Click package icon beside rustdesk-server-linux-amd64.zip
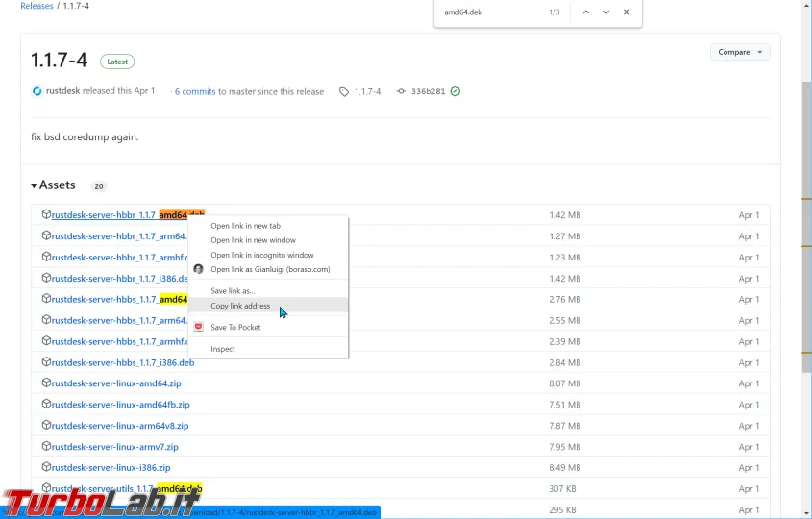812x519 pixels. click(x=46, y=383)
